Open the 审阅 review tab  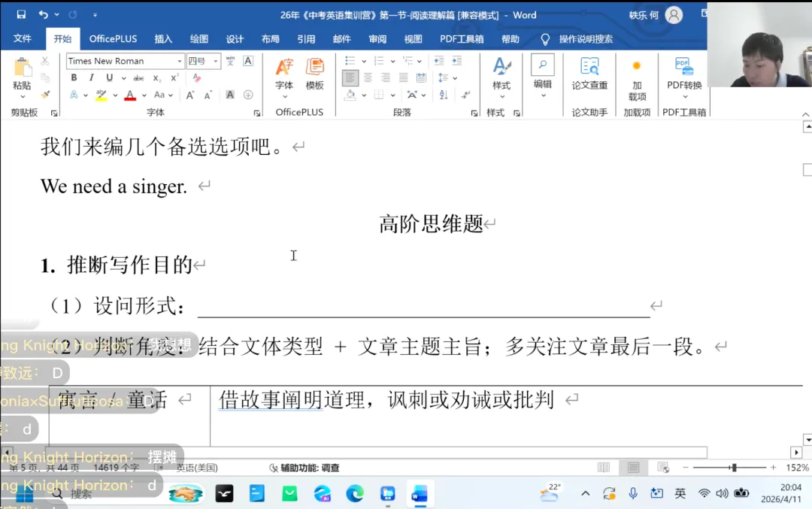[x=377, y=39]
